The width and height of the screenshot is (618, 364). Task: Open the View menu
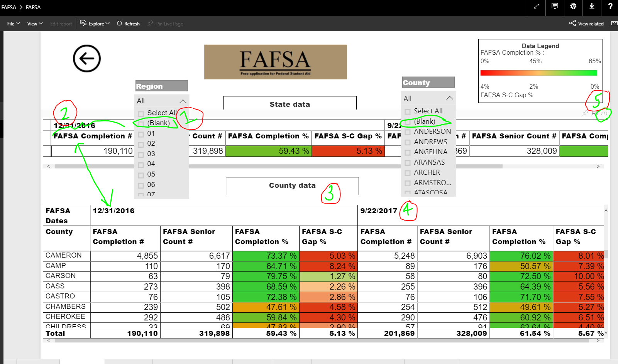35,24
